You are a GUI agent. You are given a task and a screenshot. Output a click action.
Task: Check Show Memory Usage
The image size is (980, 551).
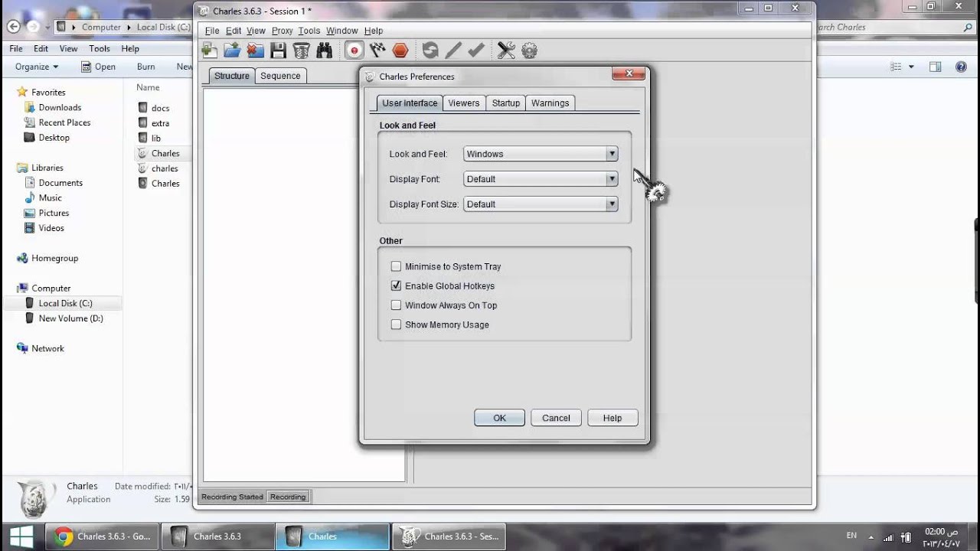click(396, 324)
